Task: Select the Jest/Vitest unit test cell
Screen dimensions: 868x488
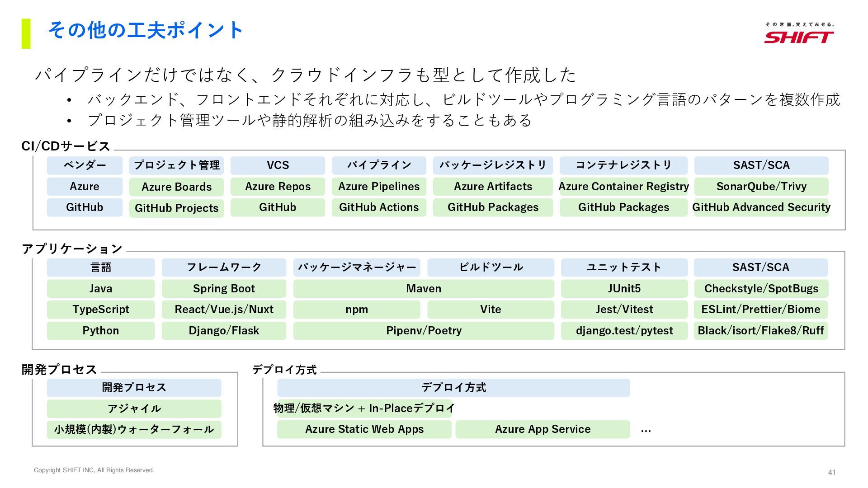Action: (x=624, y=310)
